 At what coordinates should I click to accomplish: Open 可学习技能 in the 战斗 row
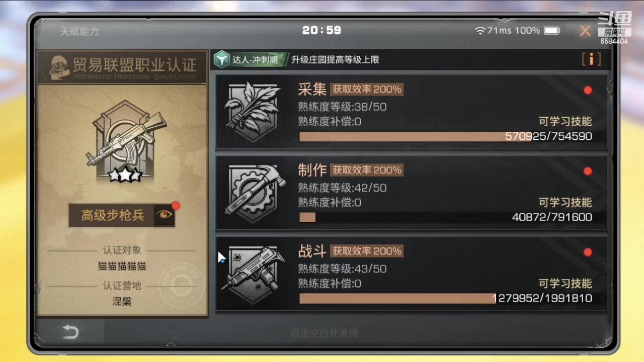coord(565,283)
